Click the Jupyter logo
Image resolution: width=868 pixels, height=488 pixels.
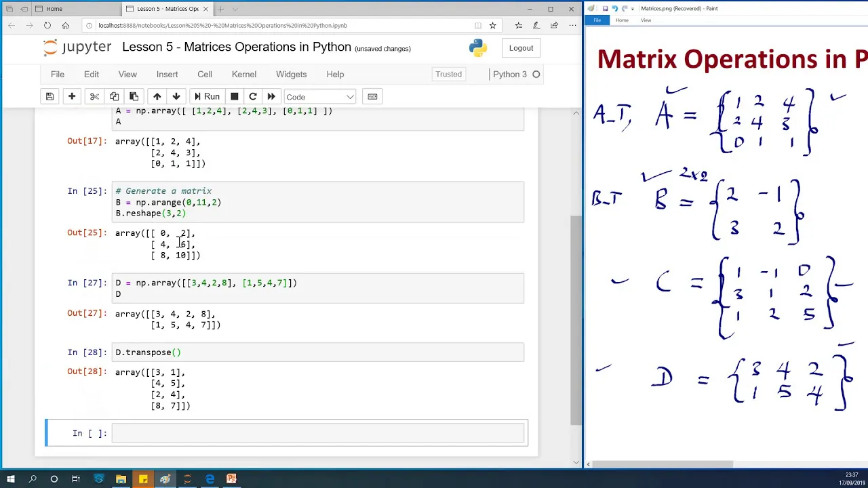(x=77, y=47)
